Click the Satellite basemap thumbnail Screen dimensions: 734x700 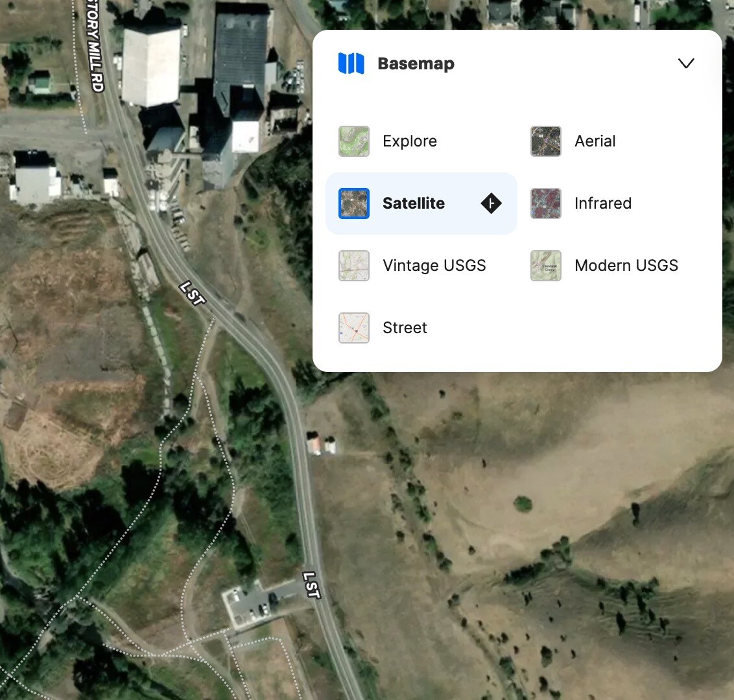click(x=353, y=203)
